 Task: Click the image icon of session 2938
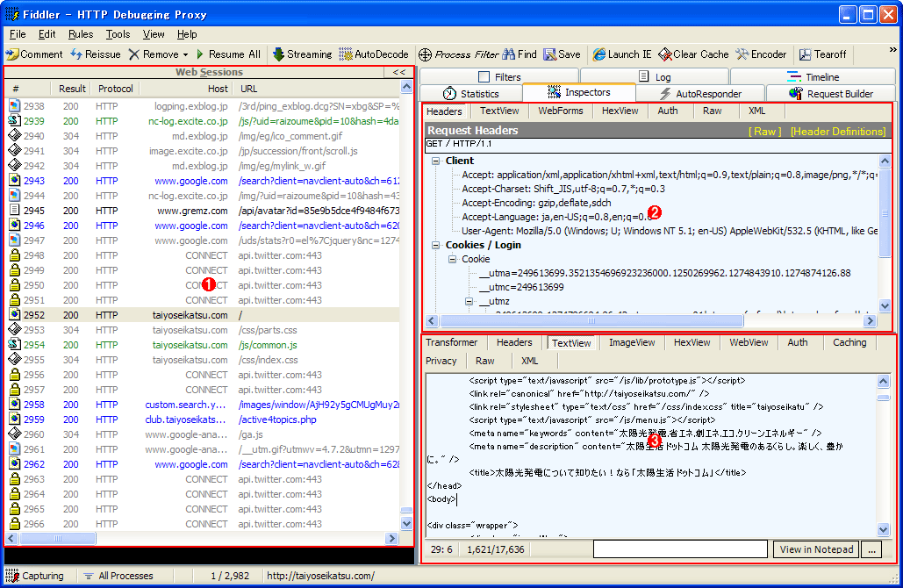tap(14, 105)
